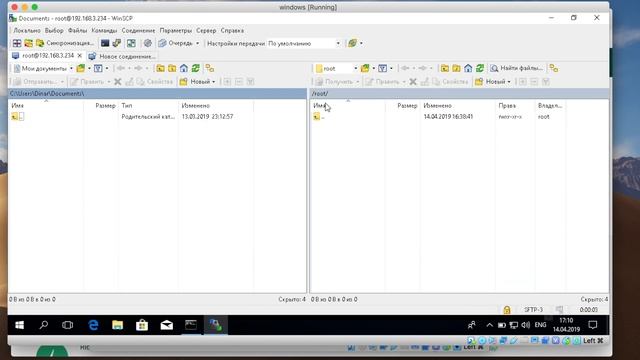Open the Соединение menu

138,31
